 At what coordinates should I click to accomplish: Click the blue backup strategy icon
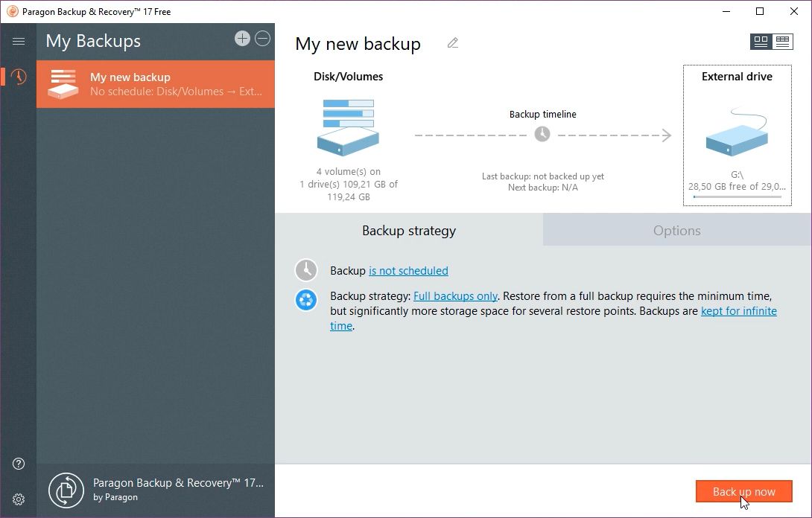pyautogui.click(x=306, y=300)
